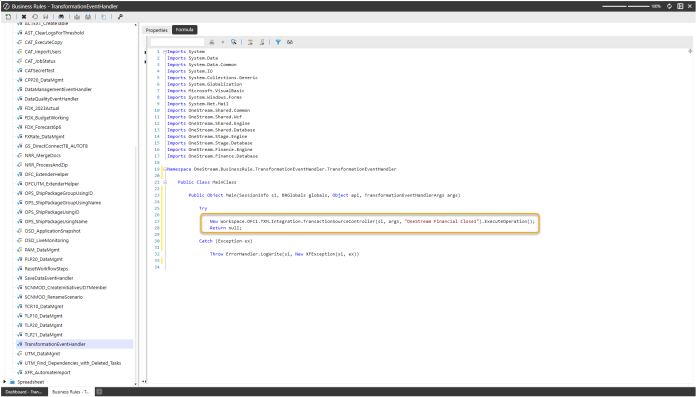Click the Extract toolbar icon left of Load
The width and height of the screenshot is (696, 397).
(x=77, y=17)
